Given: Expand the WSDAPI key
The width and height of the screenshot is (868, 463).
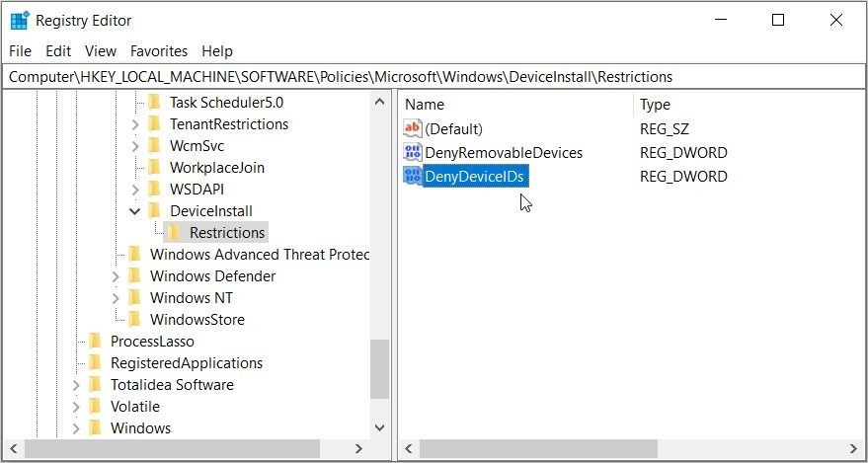Looking at the screenshot, I should pyautogui.click(x=135, y=190).
